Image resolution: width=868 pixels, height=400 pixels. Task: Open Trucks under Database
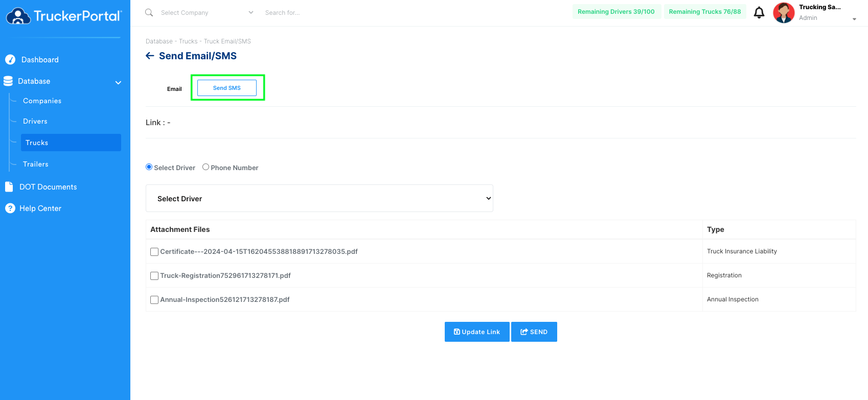tap(71, 143)
